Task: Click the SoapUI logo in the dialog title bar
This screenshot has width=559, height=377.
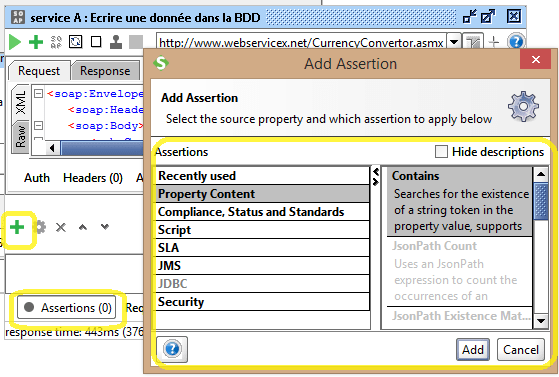Action: [161, 63]
